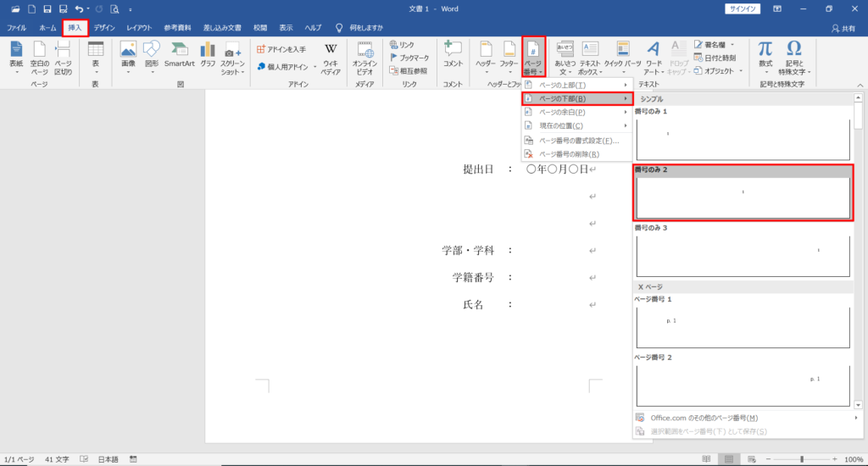Click the Cover Page (表紙) icon
The width and height of the screenshot is (868, 466).
[16, 58]
